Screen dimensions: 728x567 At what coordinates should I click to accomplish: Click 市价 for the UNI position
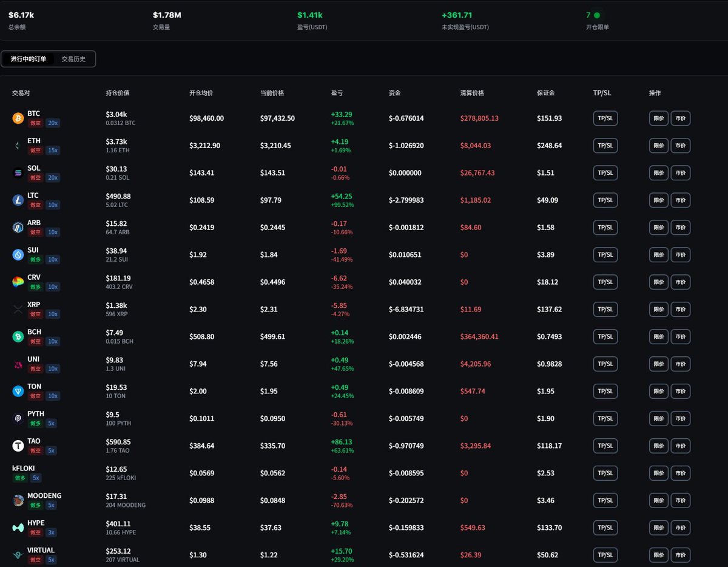[x=681, y=364]
